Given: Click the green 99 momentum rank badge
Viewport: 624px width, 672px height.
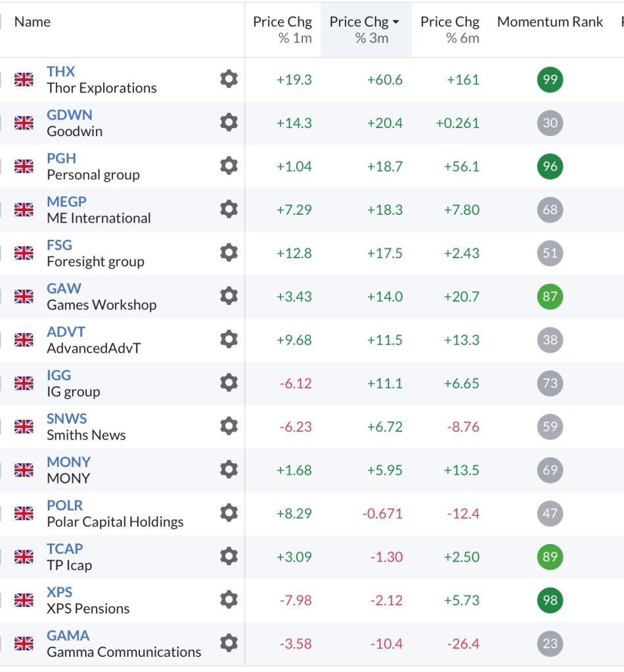Looking at the screenshot, I should pyautogui.click(x=550, y=79).
